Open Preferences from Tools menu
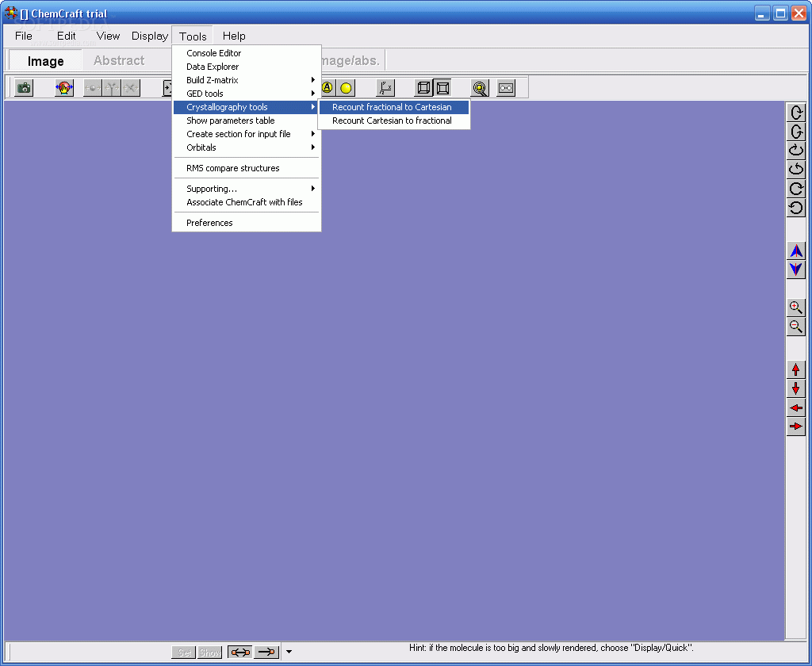This screenshot has width=812, height=666. tap(247, 223)
